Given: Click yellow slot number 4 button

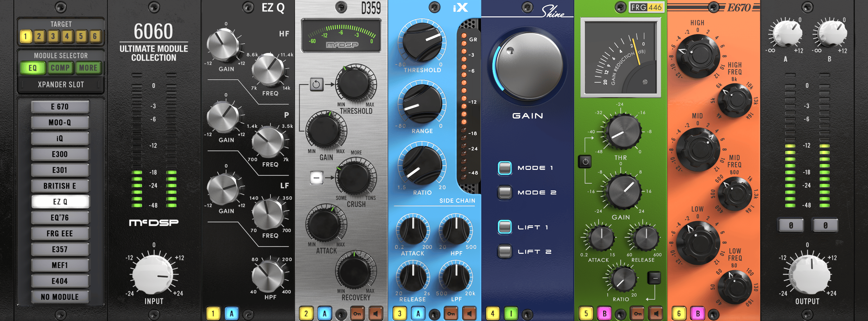Looking at the screenshot, I should pos(493,313).
